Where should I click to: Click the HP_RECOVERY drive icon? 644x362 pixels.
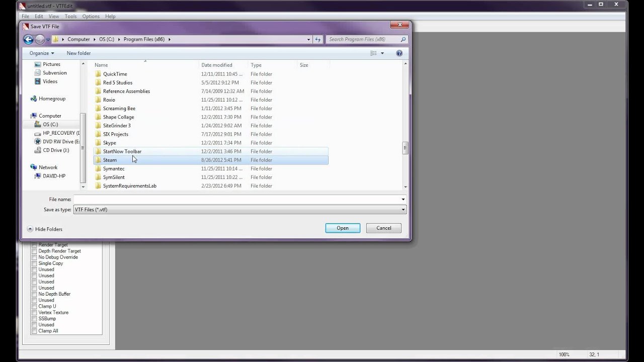click(38, 133)
